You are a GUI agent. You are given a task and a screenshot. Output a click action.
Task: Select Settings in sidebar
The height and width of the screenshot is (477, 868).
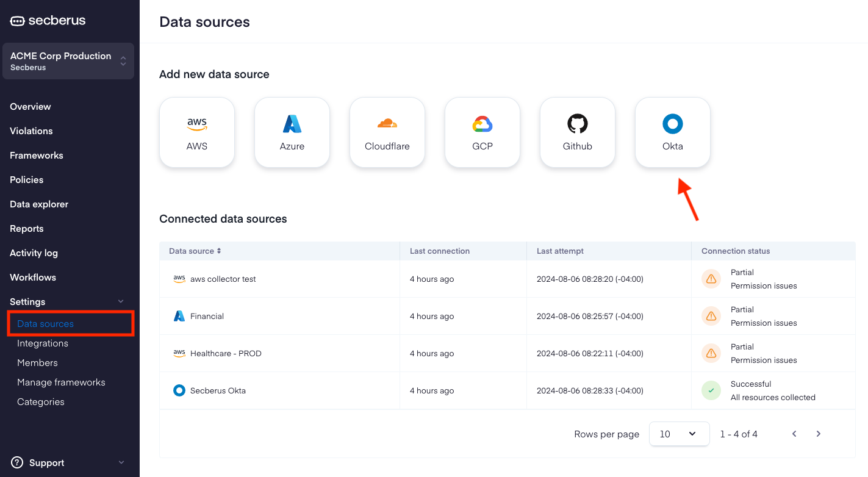[x=27, y=301]
